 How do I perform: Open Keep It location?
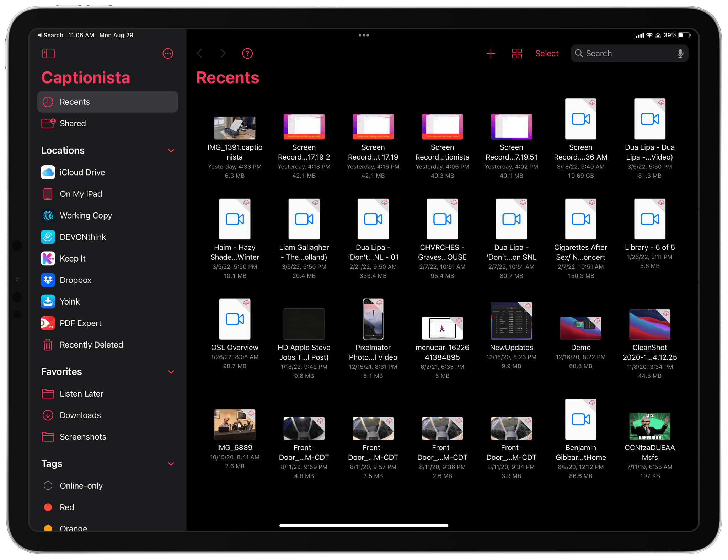[108, 259]
